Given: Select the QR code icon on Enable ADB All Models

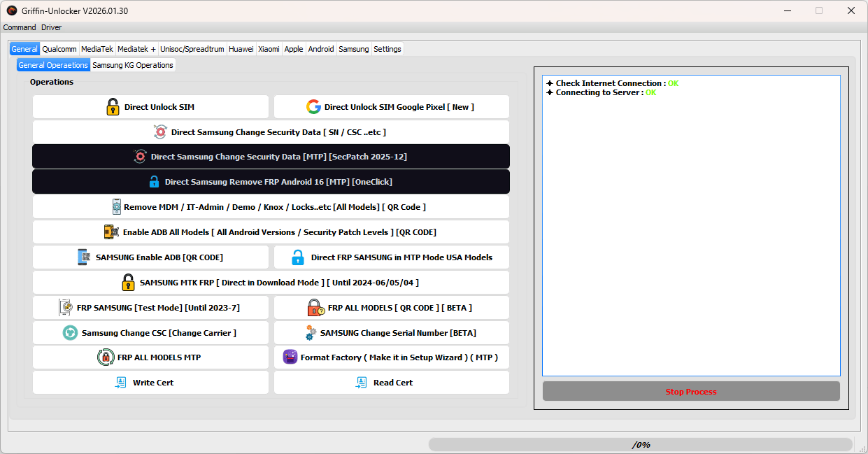Looking at the screenshot, I should pyautogui.click(x=110, y=232).
